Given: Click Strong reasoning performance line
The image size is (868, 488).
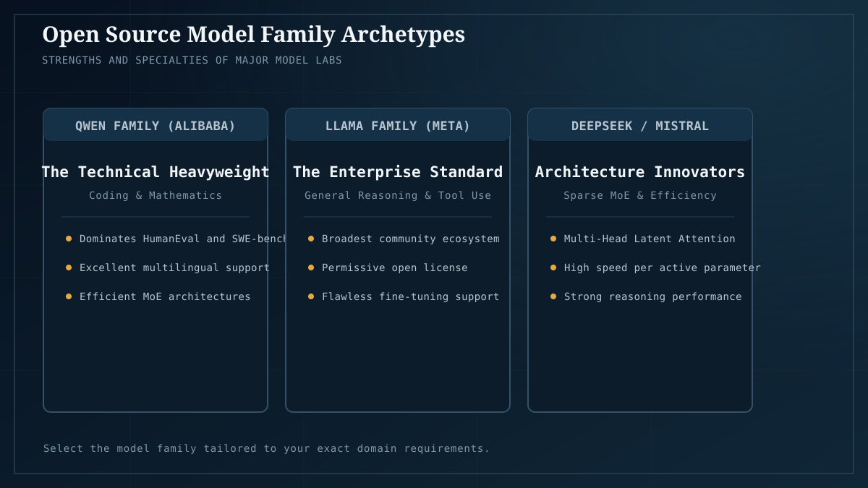Looking at the screenshot, I should (652, 296).
